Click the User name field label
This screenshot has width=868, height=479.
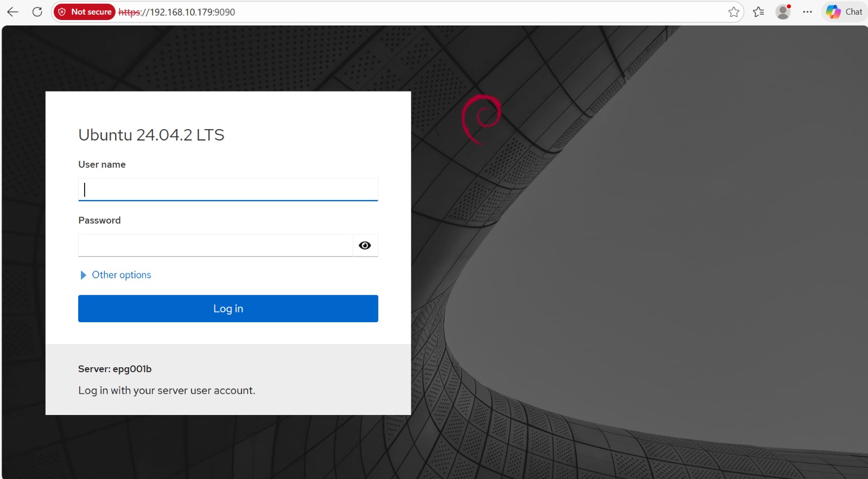coord(102,164)
